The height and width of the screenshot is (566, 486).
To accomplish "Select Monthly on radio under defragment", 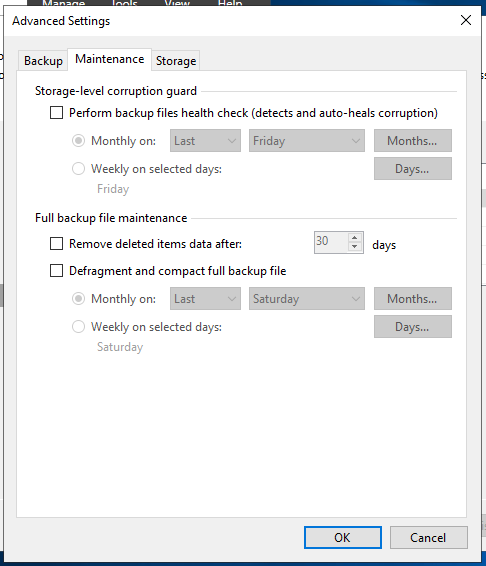I will (78, 299).
